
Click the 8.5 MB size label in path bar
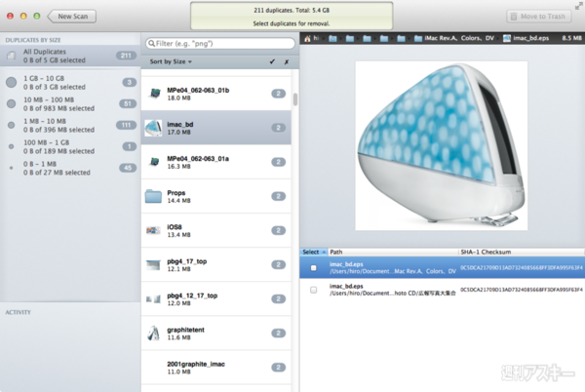coord(572,38)
